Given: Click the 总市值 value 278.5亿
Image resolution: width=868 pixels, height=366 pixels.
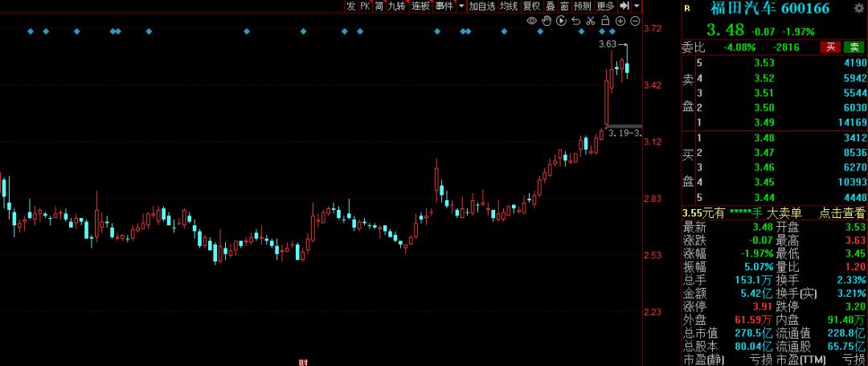Looking at the screenshot, I should (x=755, y=333).
